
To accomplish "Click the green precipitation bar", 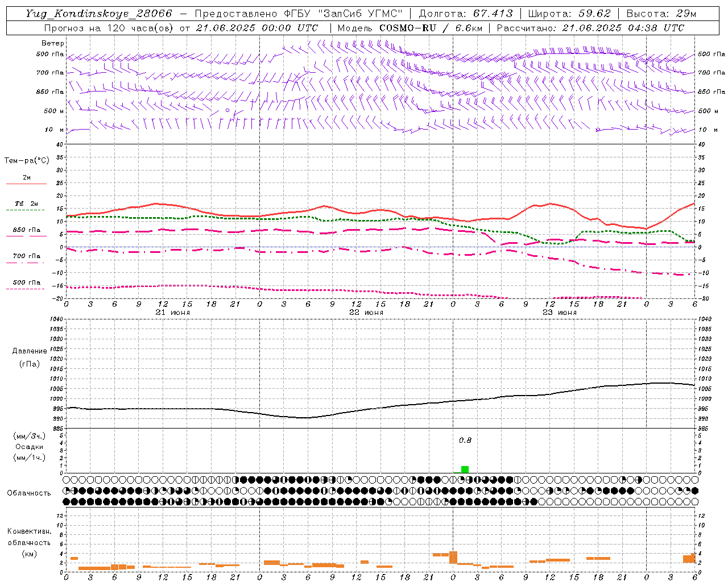I will [465, 469].
